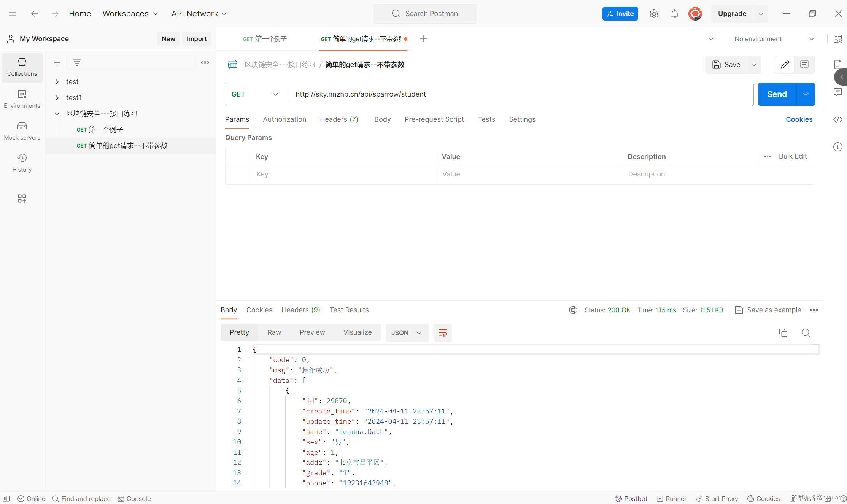Open the Upgrade options arrow
The width and height of the screenshot is (847, 504).
(x=761, y=14)
